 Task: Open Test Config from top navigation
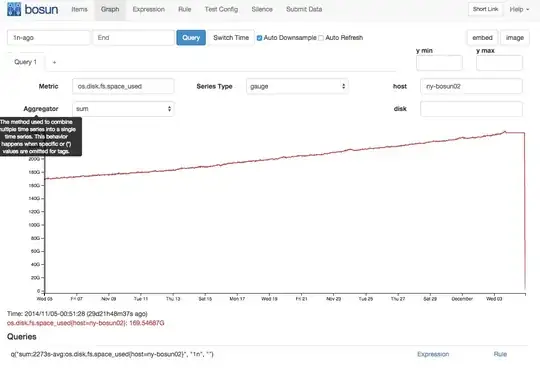tap(221, 9)
